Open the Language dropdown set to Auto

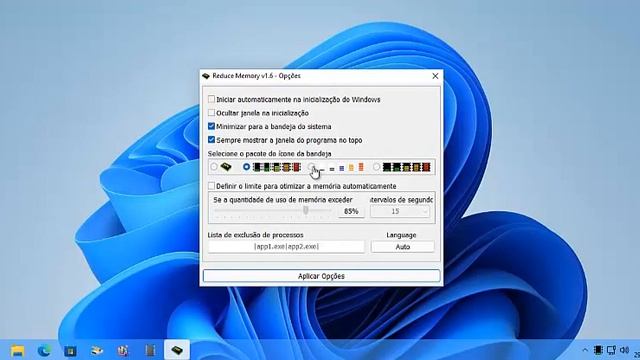click(402, 247)
